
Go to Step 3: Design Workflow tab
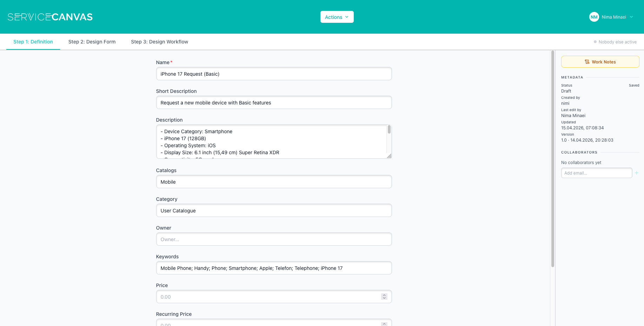pos(159,42)
